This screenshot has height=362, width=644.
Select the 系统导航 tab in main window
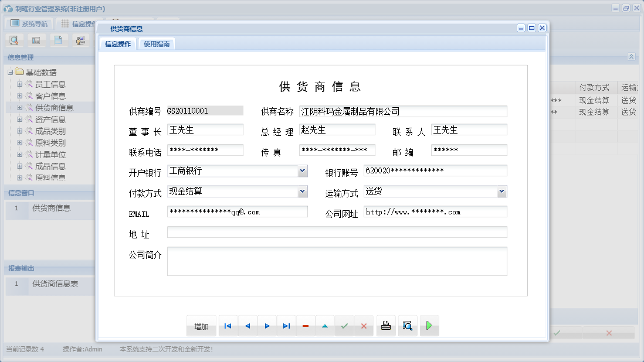click(29, 24)
